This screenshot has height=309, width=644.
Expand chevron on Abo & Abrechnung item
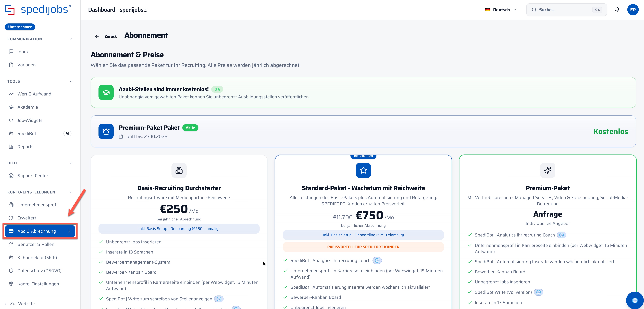[69, 231]
